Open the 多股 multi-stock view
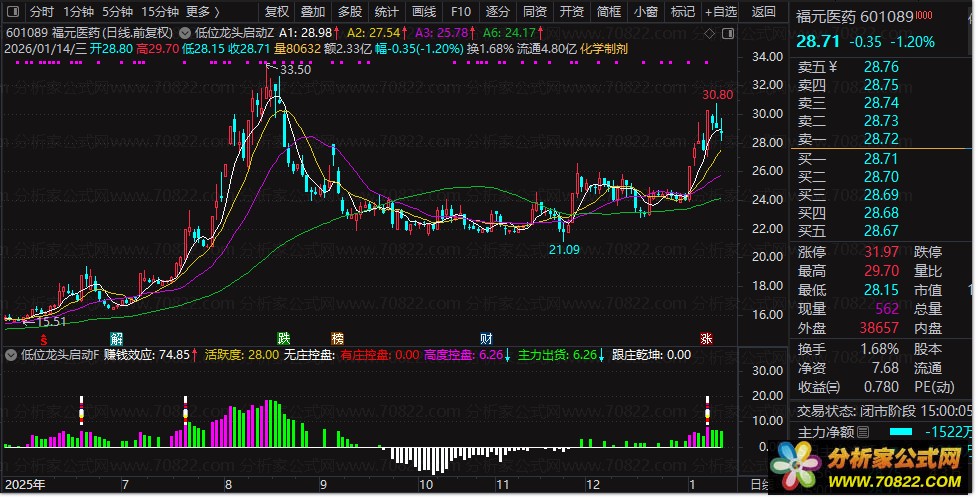The image size is (978, 498). click(350, 11)
